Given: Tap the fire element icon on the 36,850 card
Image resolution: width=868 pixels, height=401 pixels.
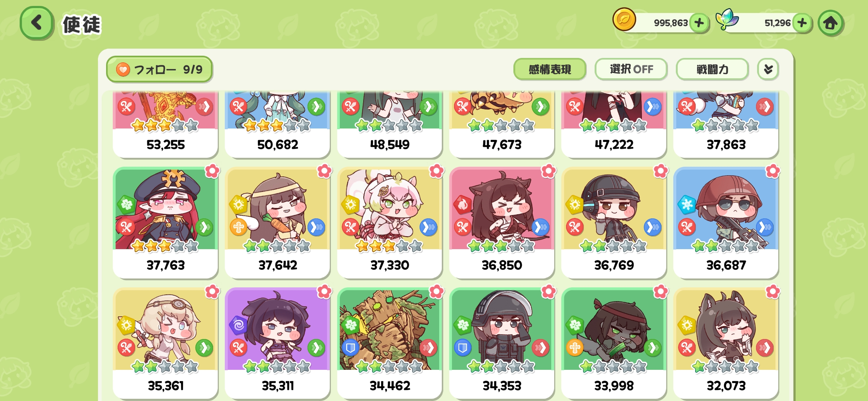Looking at the screenshot, I should (x=463, y=205).
